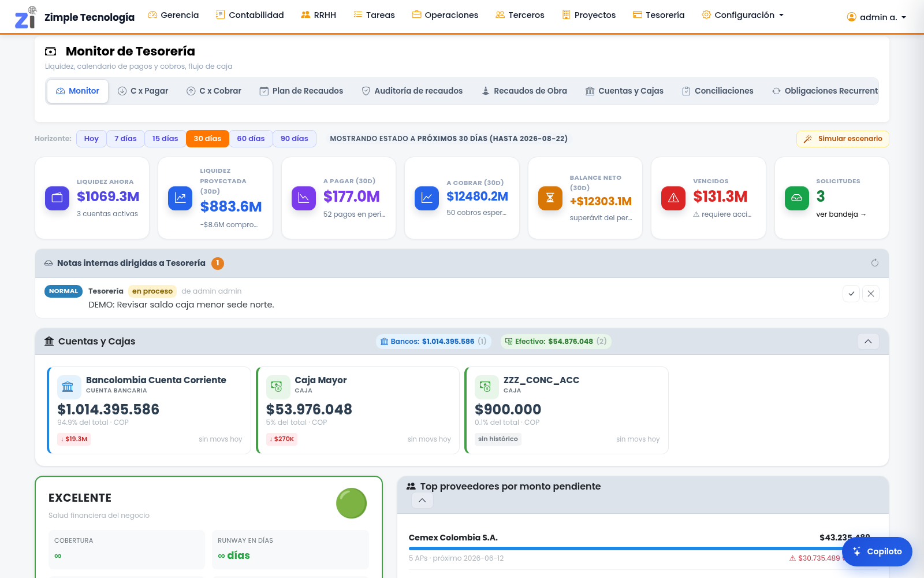The image size is (924, 578).
Task: Set horizon to 60 días
Action: 251,139
